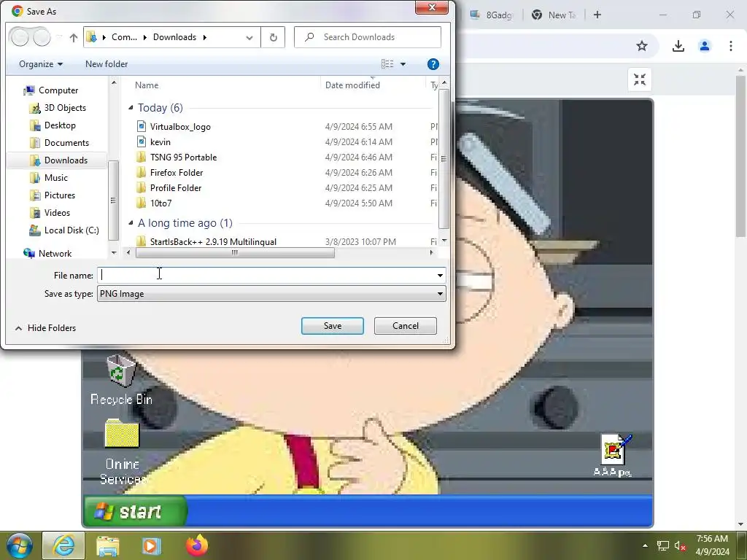Select the kevin image file
This screenshot has height=560, width=747.
(160, 142)
